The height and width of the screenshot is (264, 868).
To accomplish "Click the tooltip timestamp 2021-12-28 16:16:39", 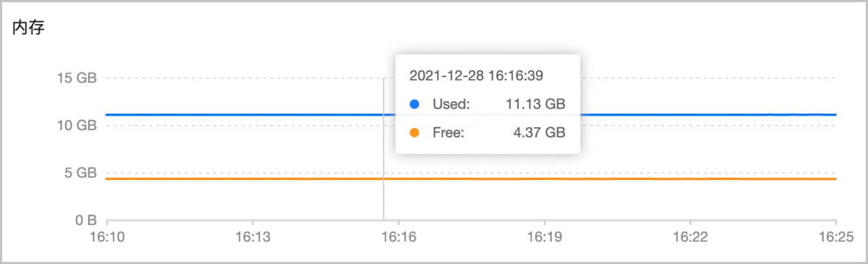I will [x=477, y=75].
